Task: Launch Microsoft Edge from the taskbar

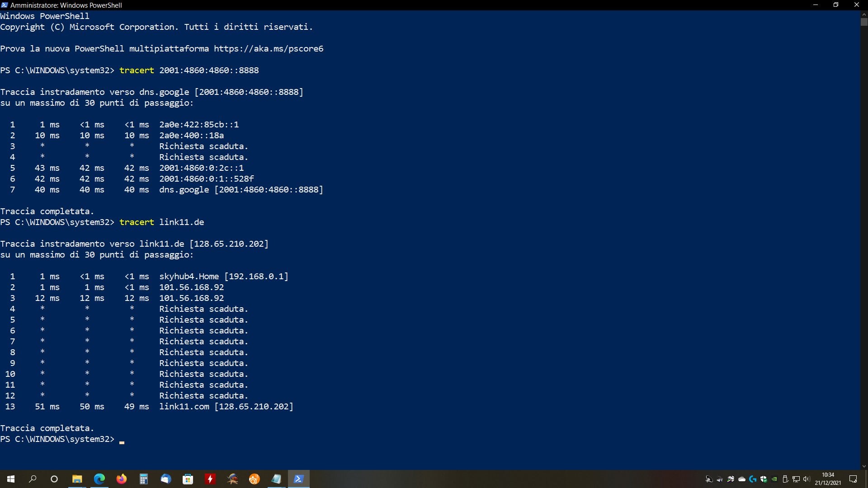Action: (99, 479)
